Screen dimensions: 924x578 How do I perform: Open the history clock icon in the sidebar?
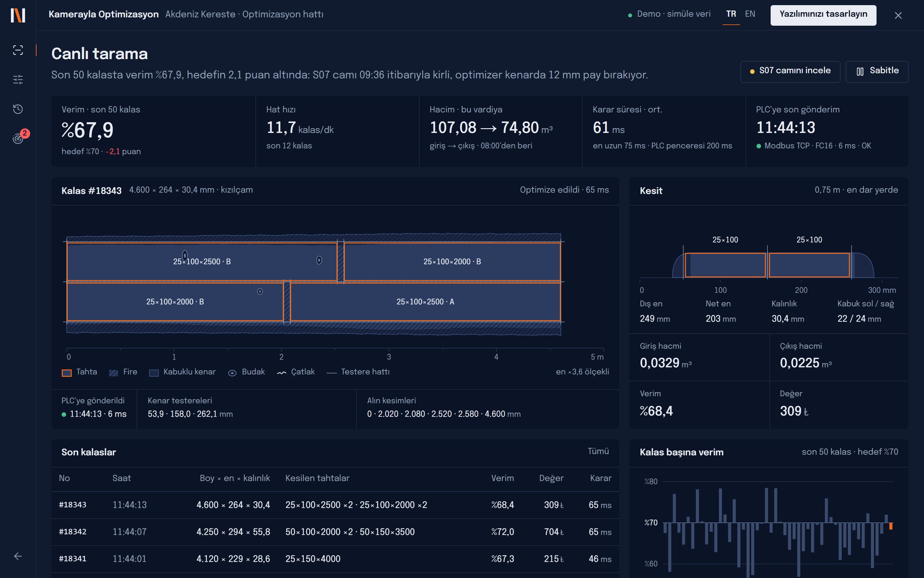click(x=18, y=109)
